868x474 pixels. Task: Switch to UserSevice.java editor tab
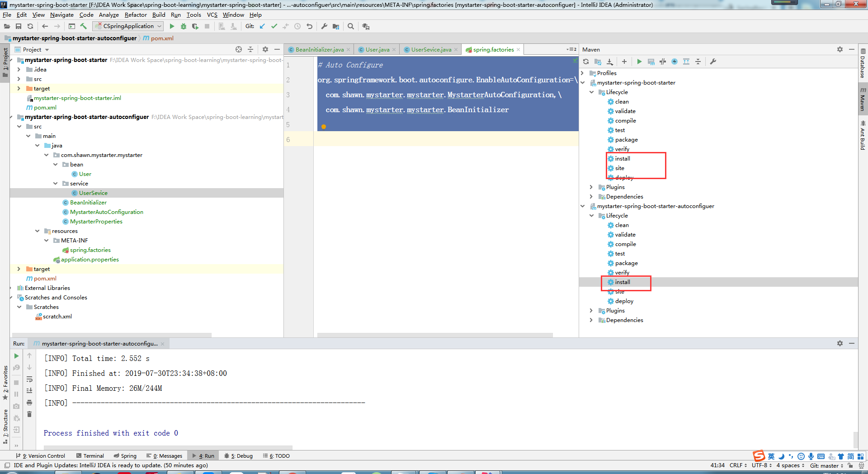[431, 50]
